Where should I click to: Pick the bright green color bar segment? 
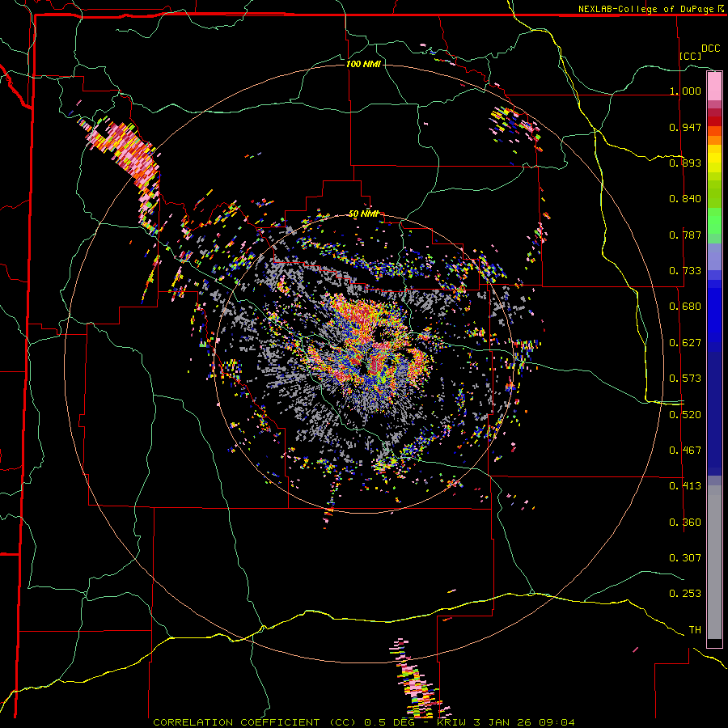(x=714, y=221)
